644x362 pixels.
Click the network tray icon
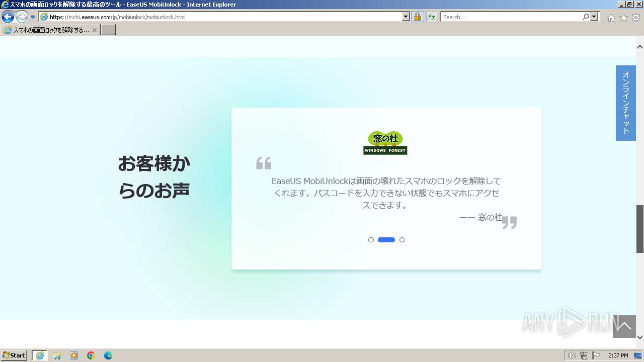(584, 355)
